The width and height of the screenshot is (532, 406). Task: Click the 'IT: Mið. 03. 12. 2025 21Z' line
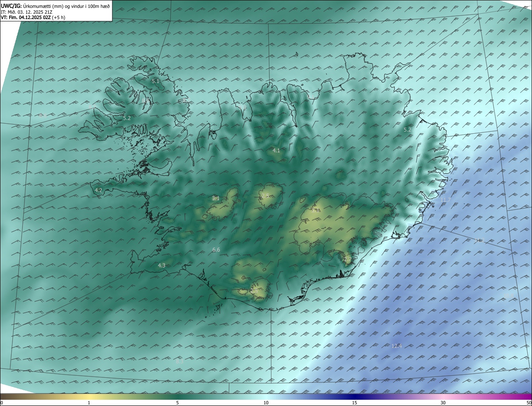pos(26,12)
